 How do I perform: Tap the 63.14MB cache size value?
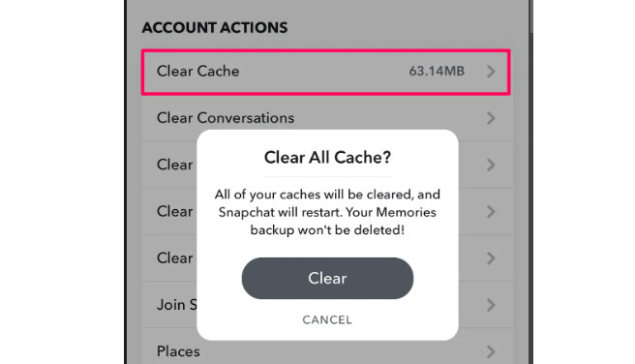pos(437,72)
